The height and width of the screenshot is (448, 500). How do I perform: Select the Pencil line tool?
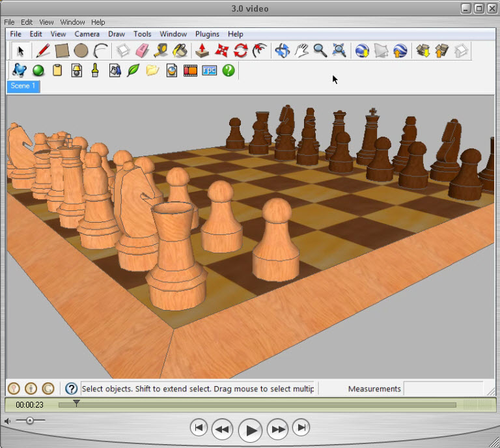tap(43, 50)
